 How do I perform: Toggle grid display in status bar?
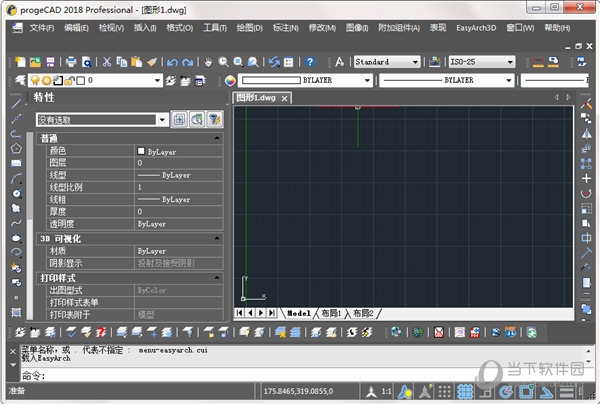(x=465, y=391)
